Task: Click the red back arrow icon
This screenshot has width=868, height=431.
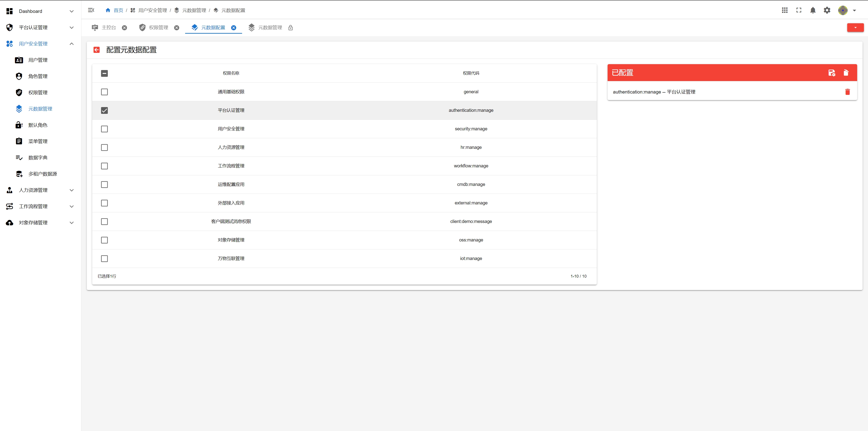Action: (x=97, y=50)
